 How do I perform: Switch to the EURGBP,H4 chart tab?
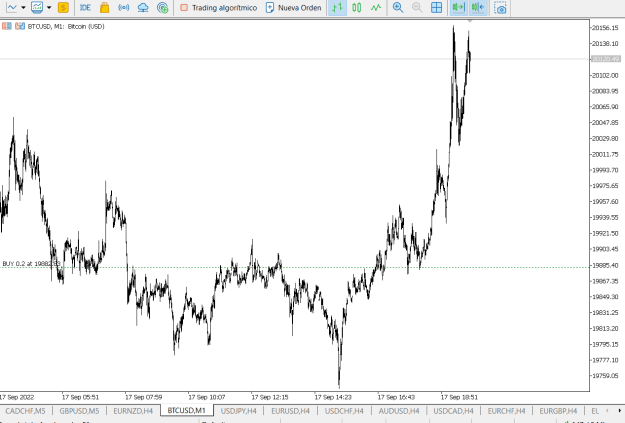(558, 411)
